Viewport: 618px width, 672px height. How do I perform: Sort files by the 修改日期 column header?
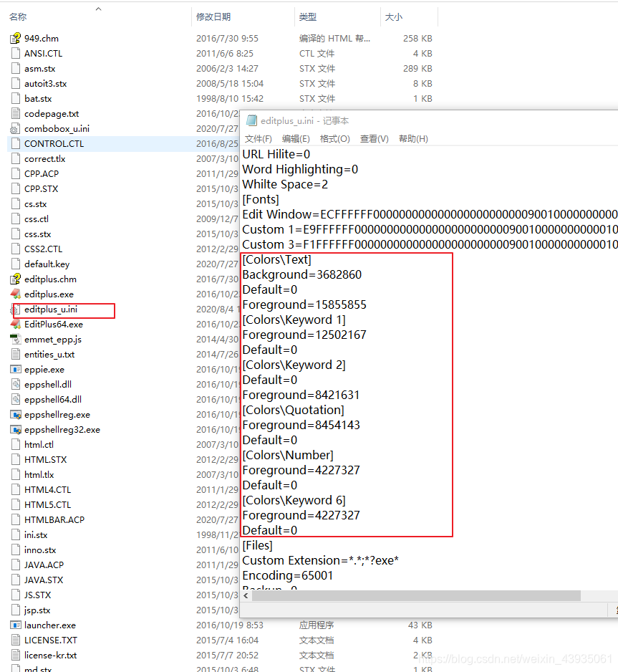click(x=213, y=16)
